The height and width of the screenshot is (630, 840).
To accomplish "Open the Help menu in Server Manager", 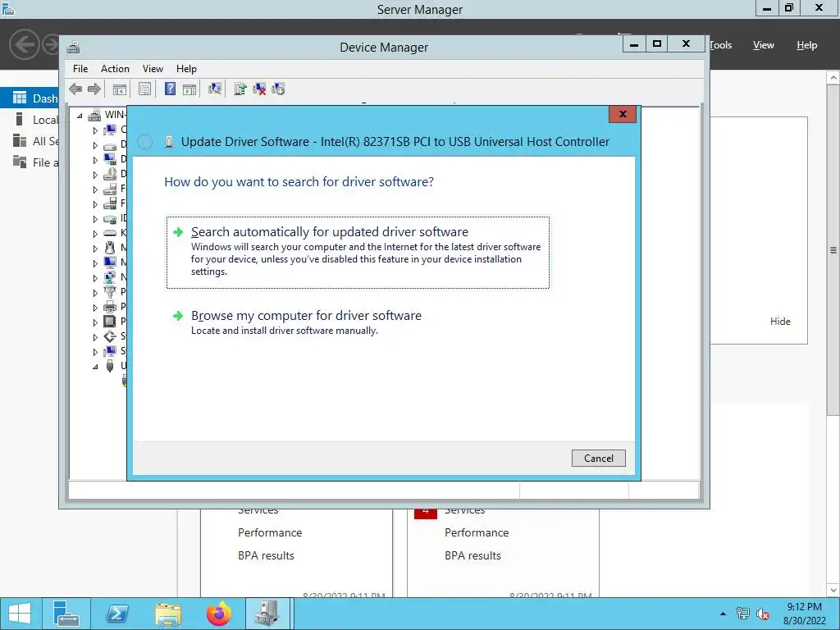I will (807, 45).
